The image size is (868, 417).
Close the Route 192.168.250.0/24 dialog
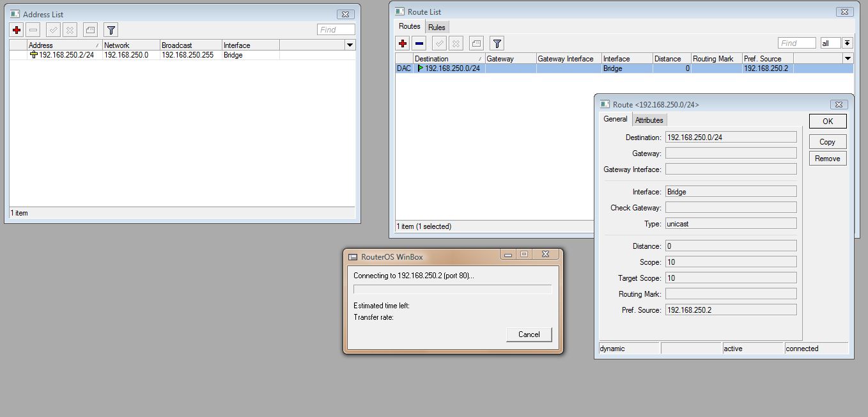[x=839, y=104]
